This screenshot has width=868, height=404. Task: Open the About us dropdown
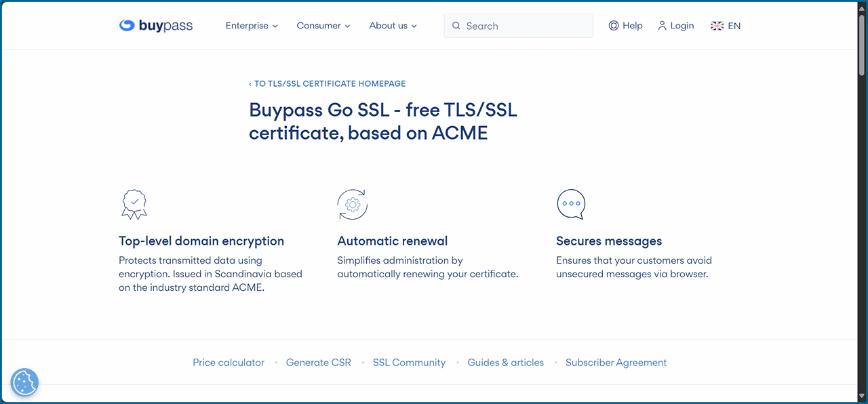pyautogui.click(x=393, y=26)
